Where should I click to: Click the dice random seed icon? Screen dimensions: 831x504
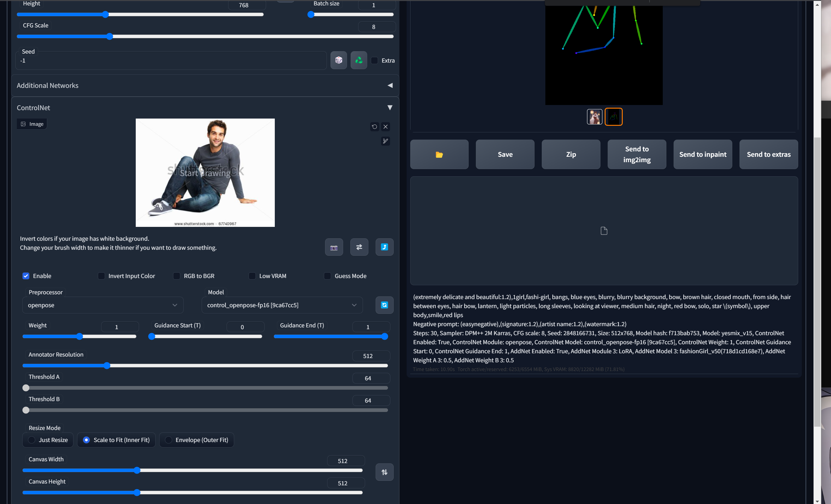339,60
